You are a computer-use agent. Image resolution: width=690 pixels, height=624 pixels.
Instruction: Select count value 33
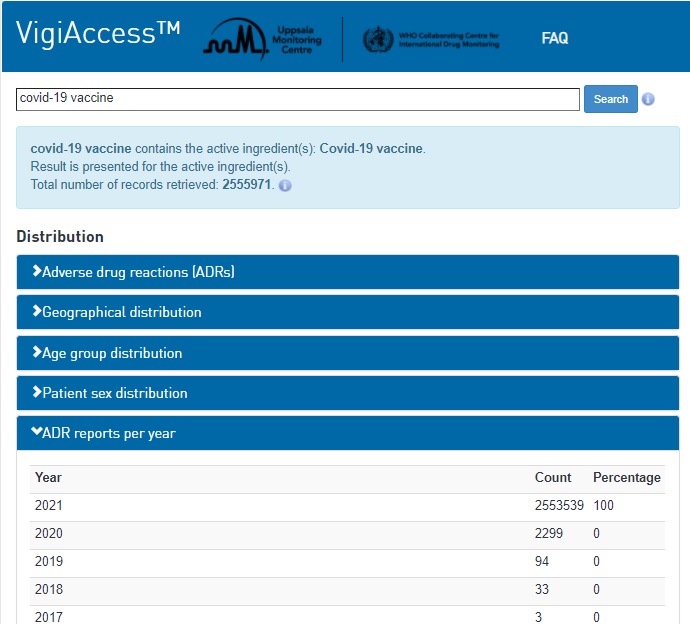tap(542, 589)
